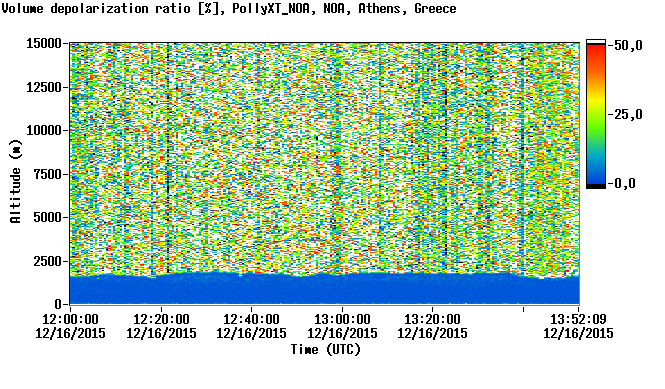Click the Altitude (m) axis title
Screen dimensions: 665x389
coord(15,181)
